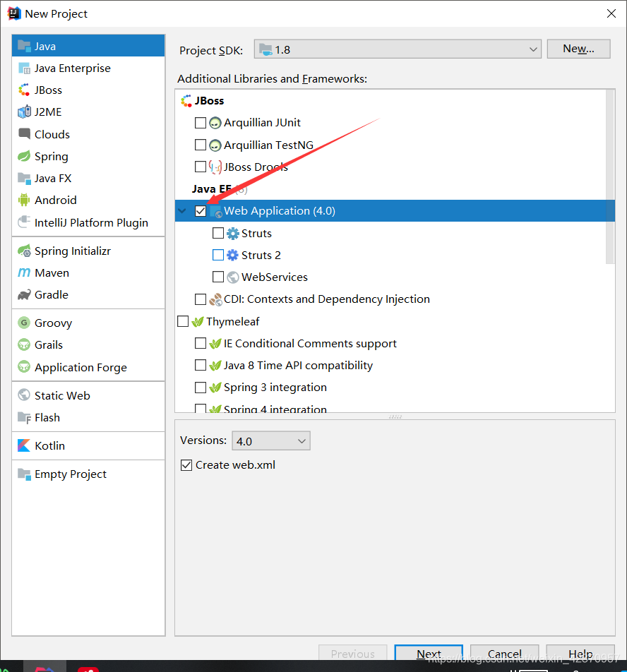Click the WebServices globe icon
The height and width of the screenshot is (672, 627).
click(233, 277)
